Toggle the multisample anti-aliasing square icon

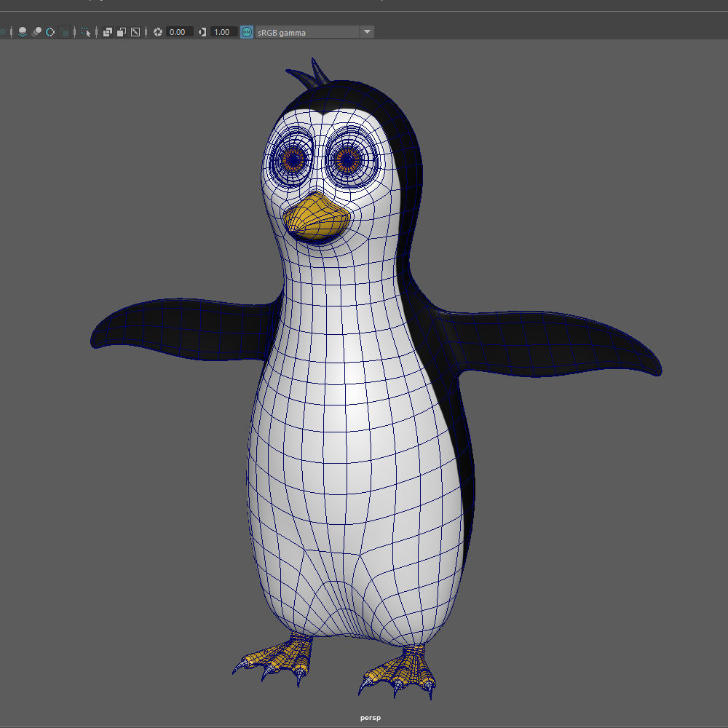pos(65,32)
